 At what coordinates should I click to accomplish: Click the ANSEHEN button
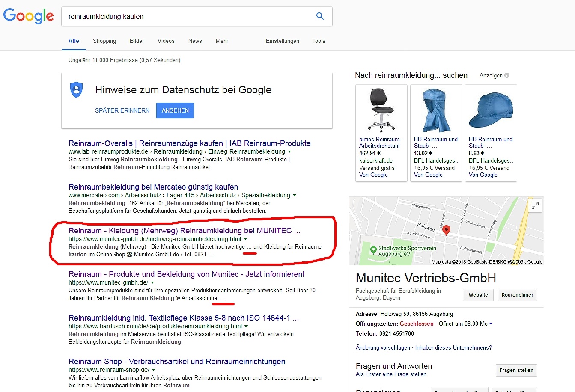tap(175, 110)
